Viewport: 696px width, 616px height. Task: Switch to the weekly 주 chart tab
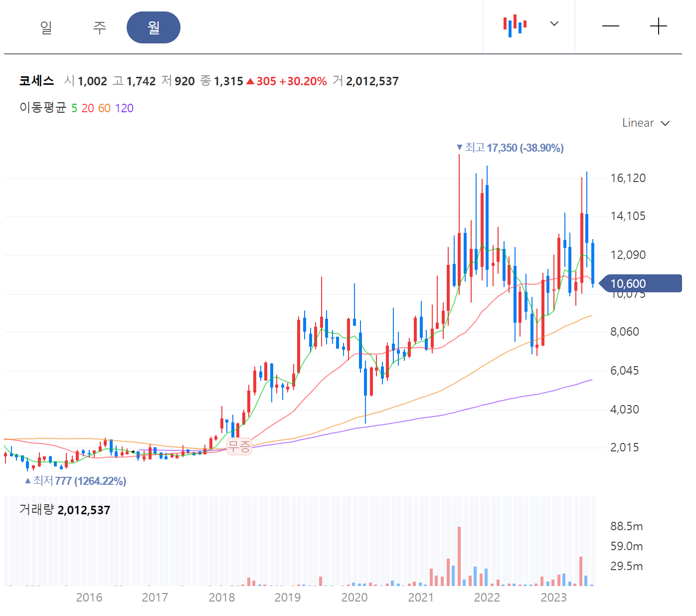pos(100,27)
